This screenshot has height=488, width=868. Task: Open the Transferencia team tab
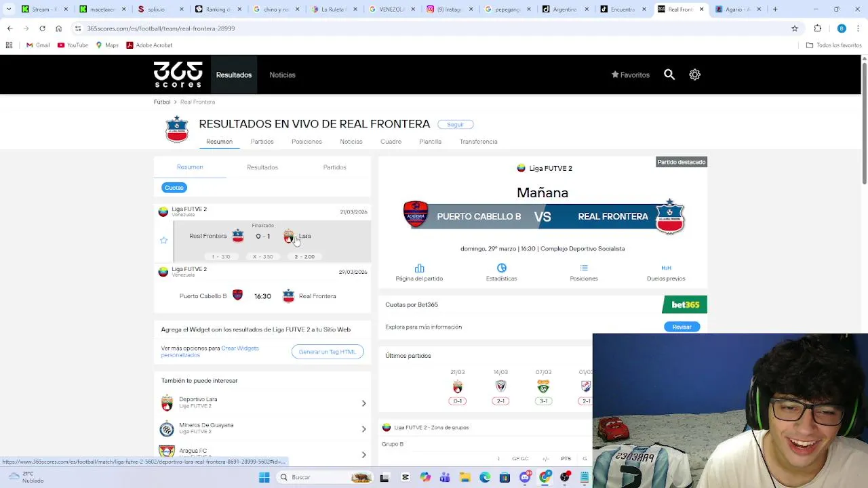tap(478, 142)
